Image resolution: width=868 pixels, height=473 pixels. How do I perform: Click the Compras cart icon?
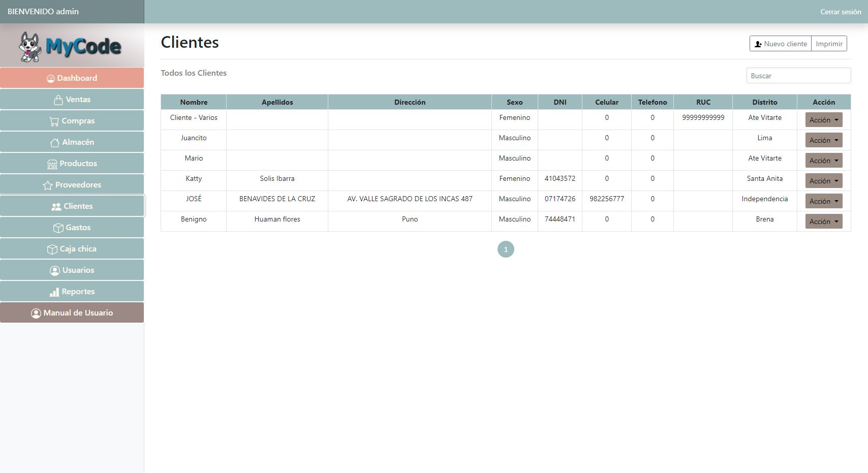tap(54, 121)
